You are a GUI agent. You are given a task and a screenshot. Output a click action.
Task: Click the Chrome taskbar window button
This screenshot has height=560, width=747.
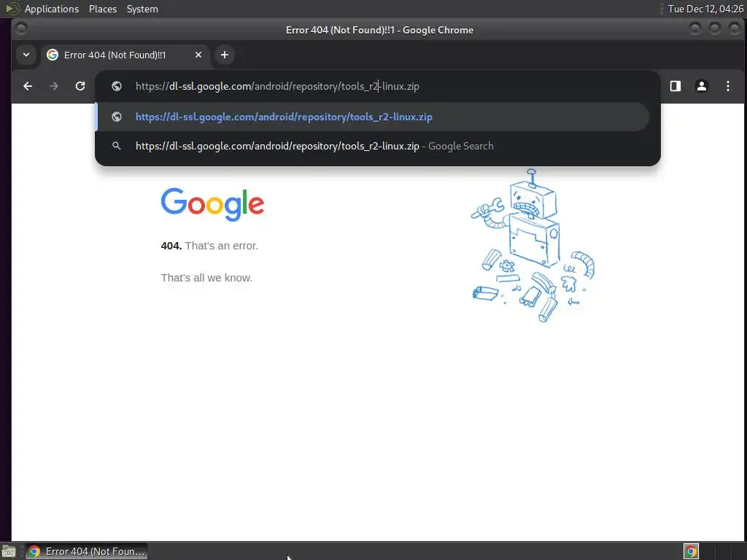(x=87, y=551)
